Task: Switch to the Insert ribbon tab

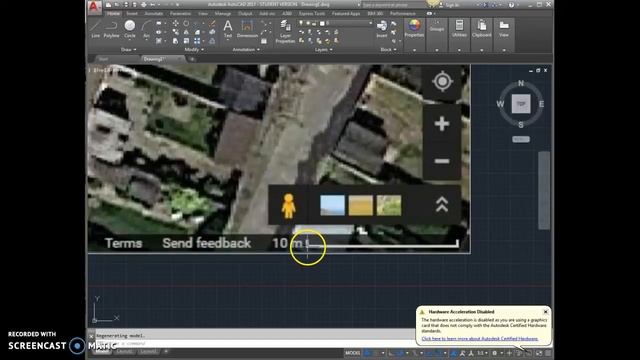Action: coord(132,13)
